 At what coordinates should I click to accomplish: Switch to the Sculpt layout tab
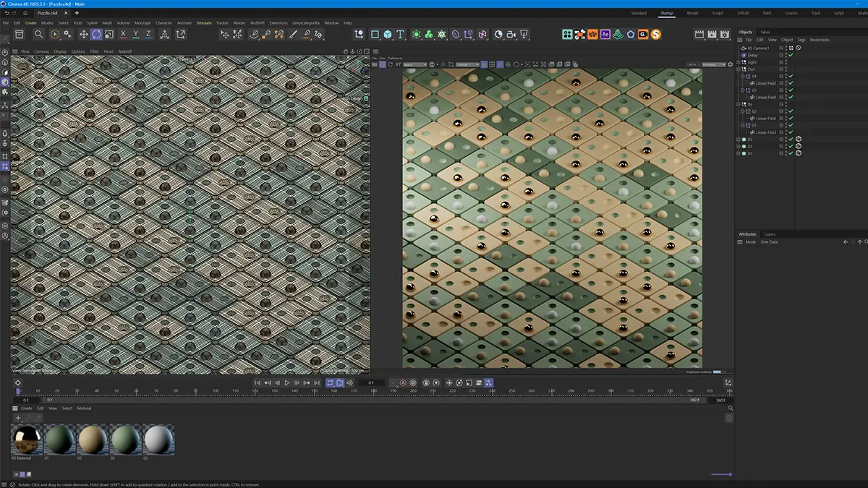point(718,13)
